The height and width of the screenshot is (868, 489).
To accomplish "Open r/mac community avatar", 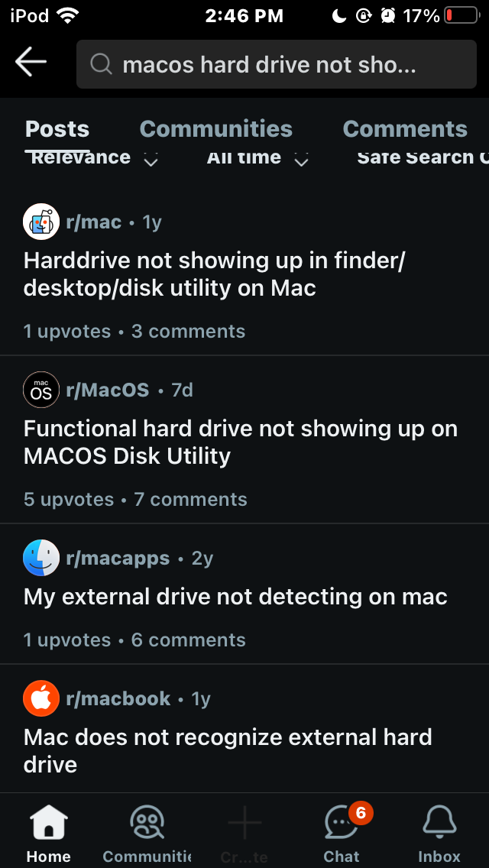I will click(x=41, y=222).
